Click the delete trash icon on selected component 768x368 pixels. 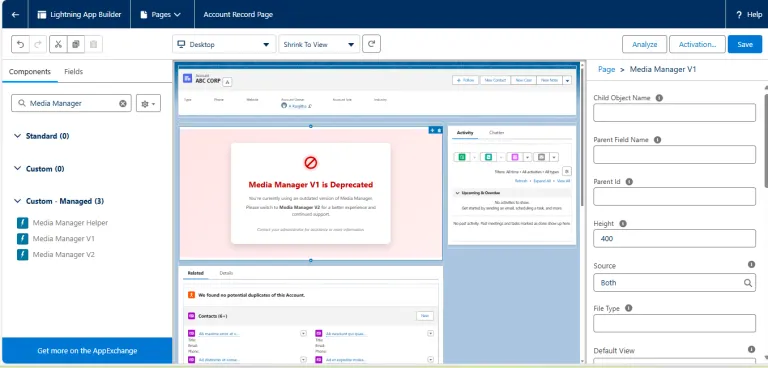[439, 130]
